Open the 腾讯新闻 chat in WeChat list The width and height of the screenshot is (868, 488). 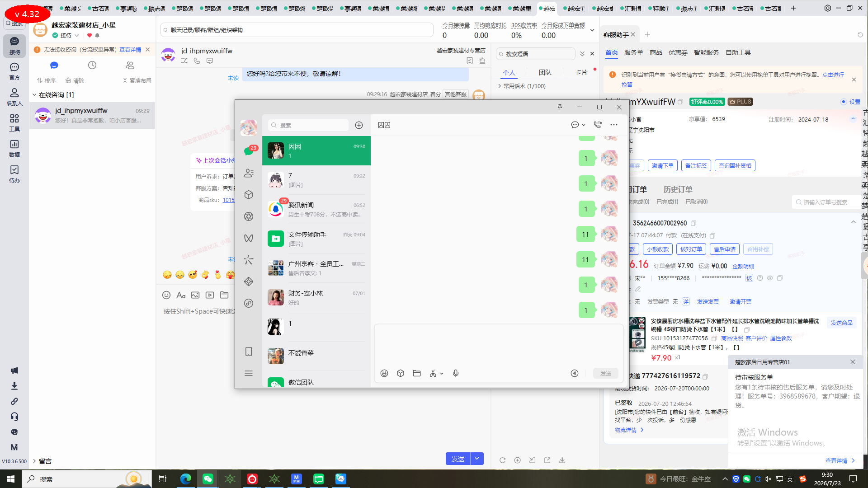[x=316, y=209]
